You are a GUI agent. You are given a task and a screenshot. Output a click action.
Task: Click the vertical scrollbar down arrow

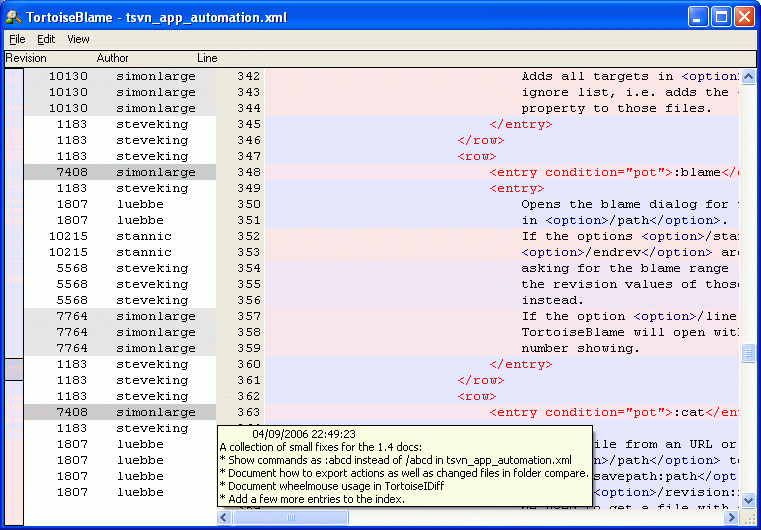(x=748, y=500)
